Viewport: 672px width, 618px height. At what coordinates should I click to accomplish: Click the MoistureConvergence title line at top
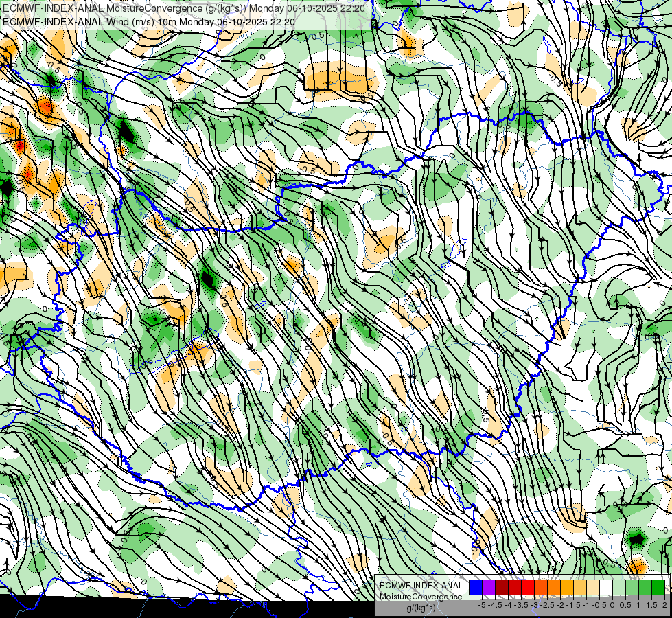pos(184,8)
